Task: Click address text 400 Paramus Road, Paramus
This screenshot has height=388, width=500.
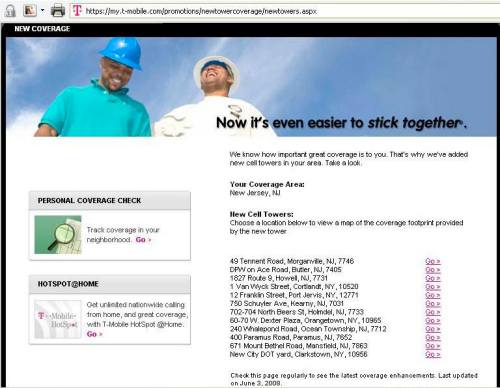Action: (291, 337)
